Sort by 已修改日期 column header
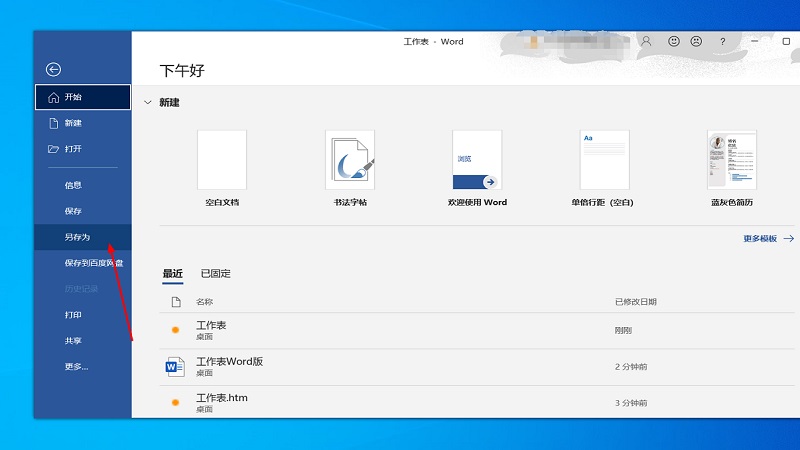Screen dimensions: 800x450 (x=636, y=301)
